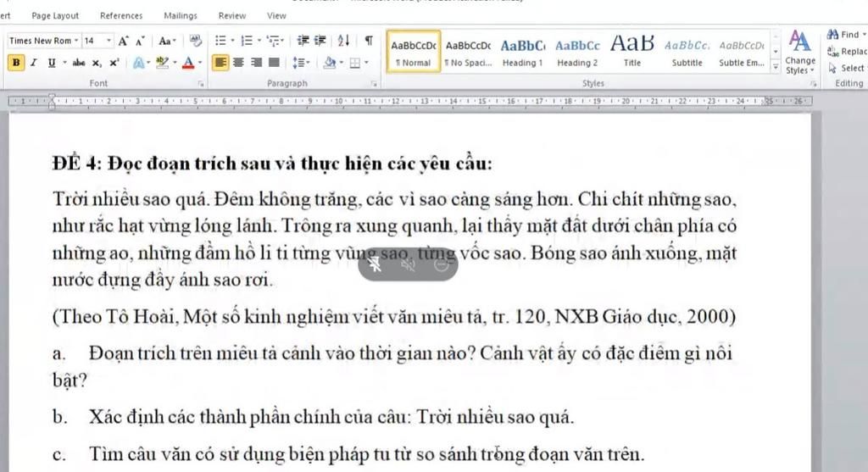Align text to the right
The height and width of the screenshot is (472, 868).
(256, 63)
